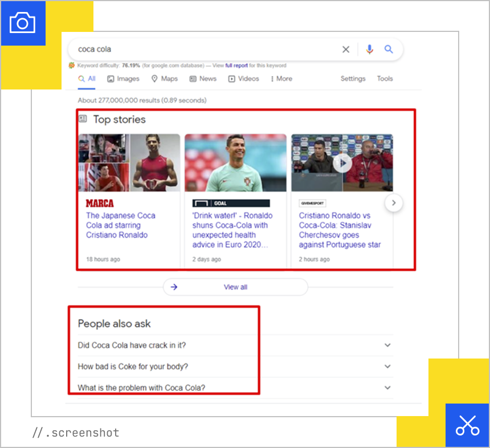Switch to the Images tab

click(x=123, y=79)
